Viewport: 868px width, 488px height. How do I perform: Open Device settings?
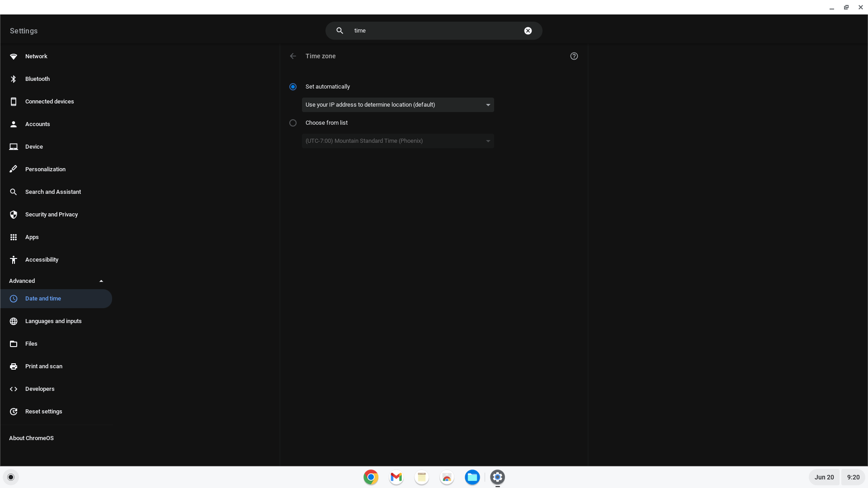(56, 147)
